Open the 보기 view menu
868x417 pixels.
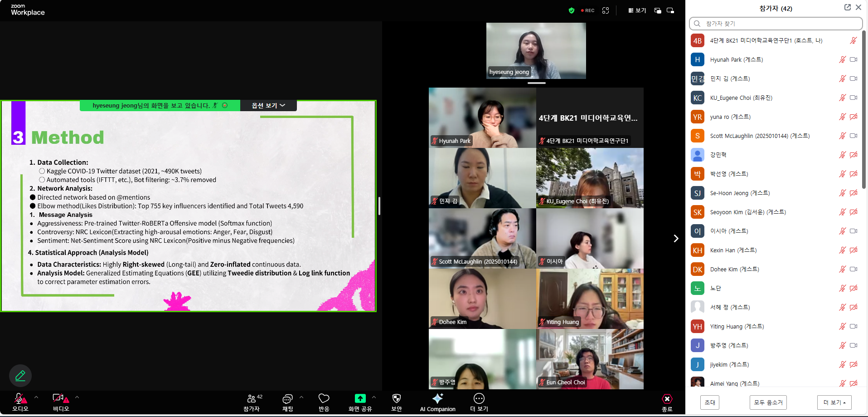coord(637,10)
